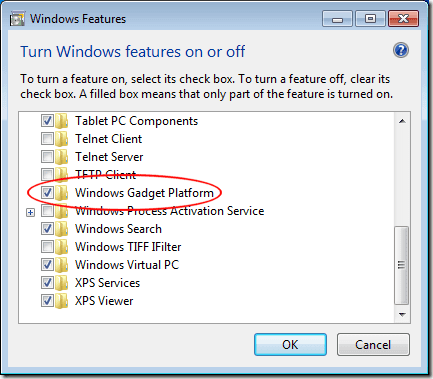This screenshot has height=379, width=433.
Task: Click the folder icon beside Telnet Client
Action: tap(62, 139)
